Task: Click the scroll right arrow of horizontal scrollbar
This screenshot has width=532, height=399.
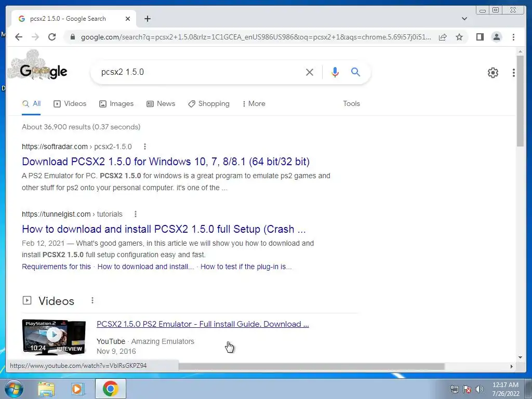Action: click(511, 366)
